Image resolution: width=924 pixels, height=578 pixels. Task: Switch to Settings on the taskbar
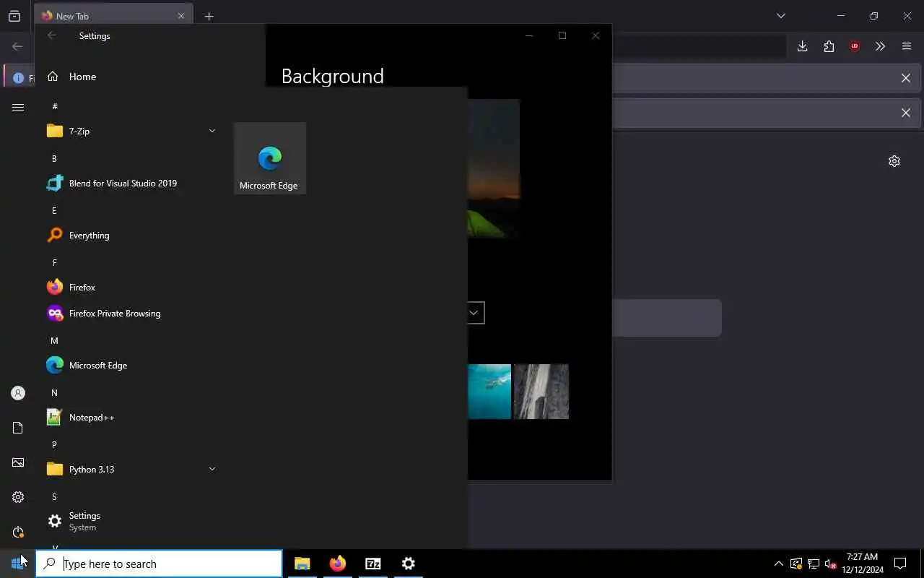pyautogui.click(x=409, y=564)
